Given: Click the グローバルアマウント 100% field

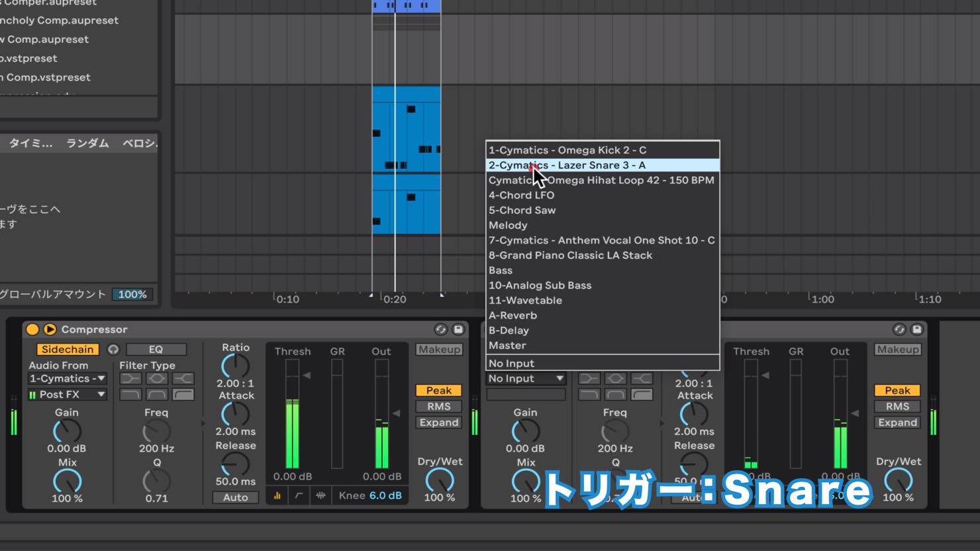Looking at the screenshot, I should coord(132,294).
